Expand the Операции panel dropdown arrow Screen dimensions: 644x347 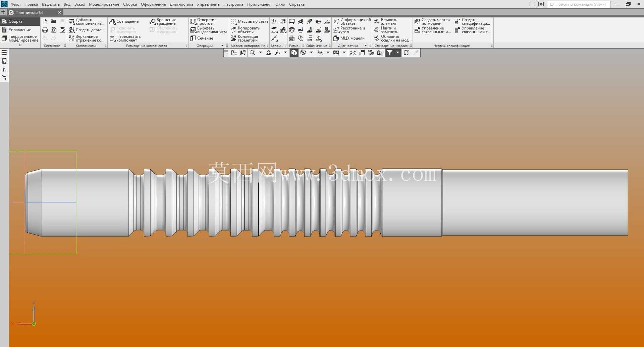point(222,46)
